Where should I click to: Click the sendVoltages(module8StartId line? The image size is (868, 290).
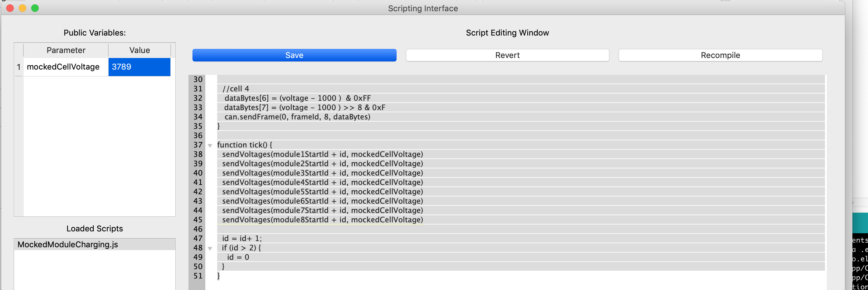tap(323, 220)
